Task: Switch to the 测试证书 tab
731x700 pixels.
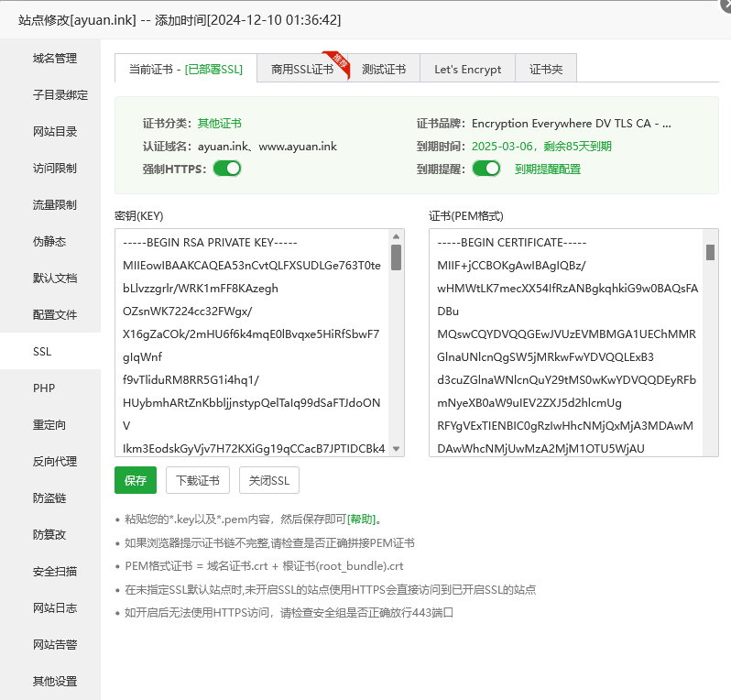Action: 384,69
